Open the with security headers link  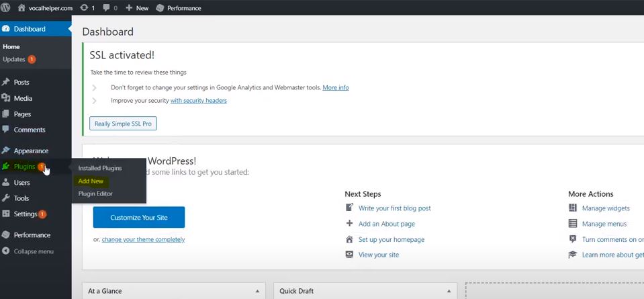[198, 100]
